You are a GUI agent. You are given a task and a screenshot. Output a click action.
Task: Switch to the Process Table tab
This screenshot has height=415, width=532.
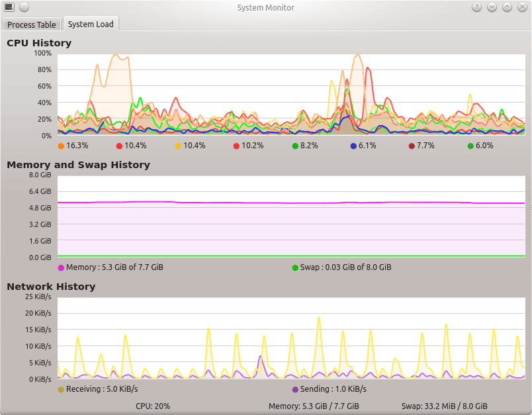pos(32,24)
